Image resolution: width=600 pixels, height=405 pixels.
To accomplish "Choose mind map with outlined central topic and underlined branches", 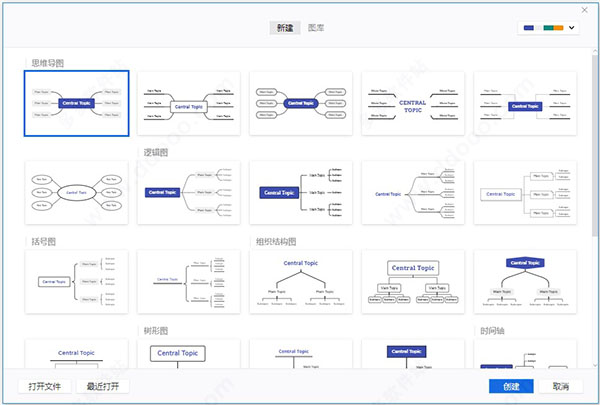I will pos(189,103).
